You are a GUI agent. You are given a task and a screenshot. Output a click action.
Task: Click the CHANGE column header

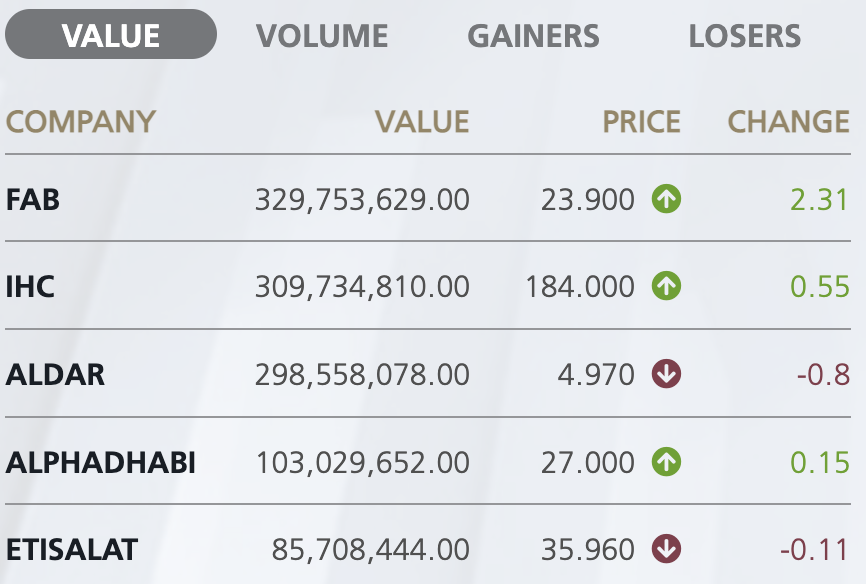[x=789, y=122]
